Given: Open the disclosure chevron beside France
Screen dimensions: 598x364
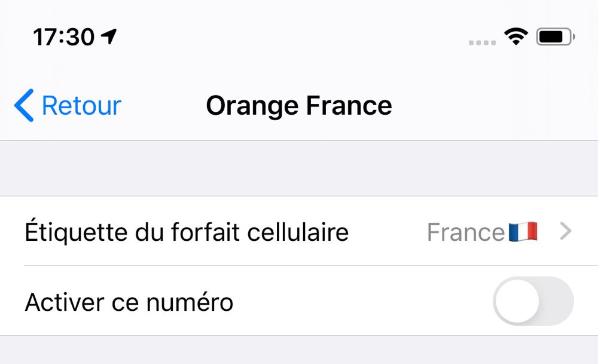Looking at the screenshot, I should 566,231.
